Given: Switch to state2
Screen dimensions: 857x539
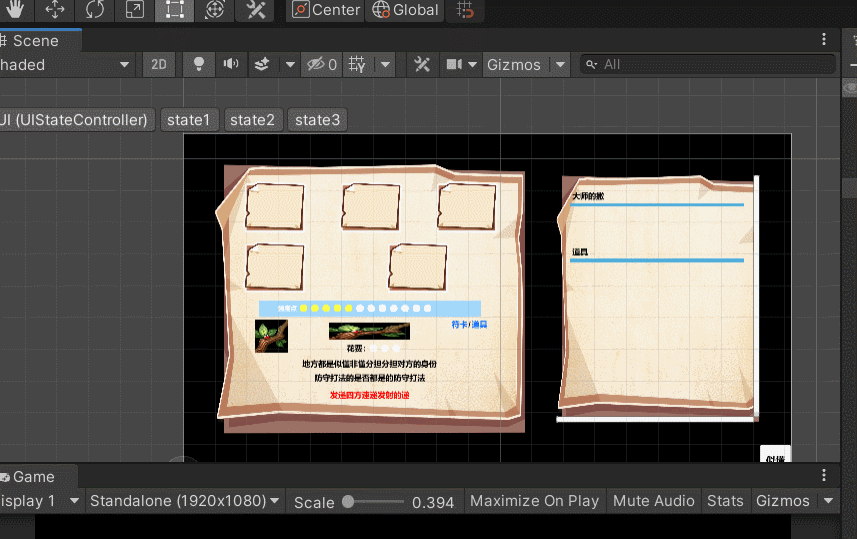Looking at the screenshot, I should (x=253, y=120).
